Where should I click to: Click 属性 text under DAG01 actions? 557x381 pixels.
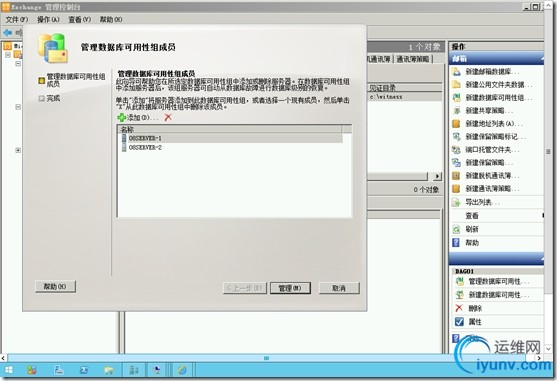475,322
